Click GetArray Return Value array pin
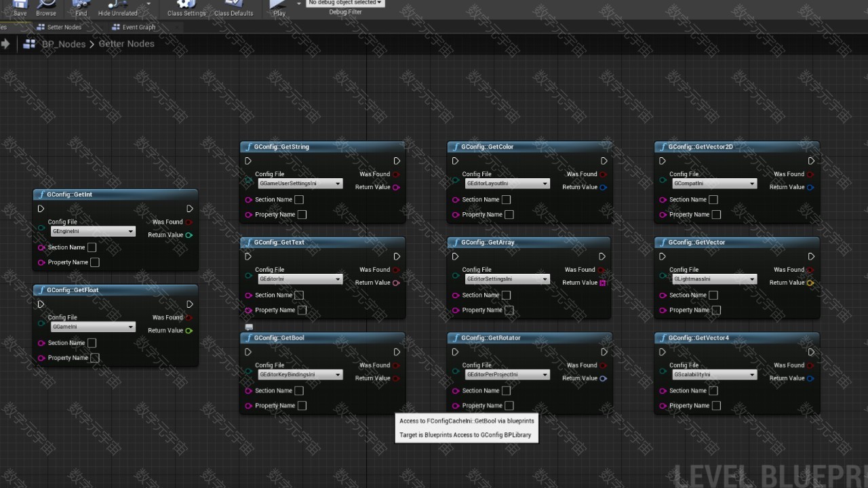Viewport: 868px width, 488px height. 602,283
